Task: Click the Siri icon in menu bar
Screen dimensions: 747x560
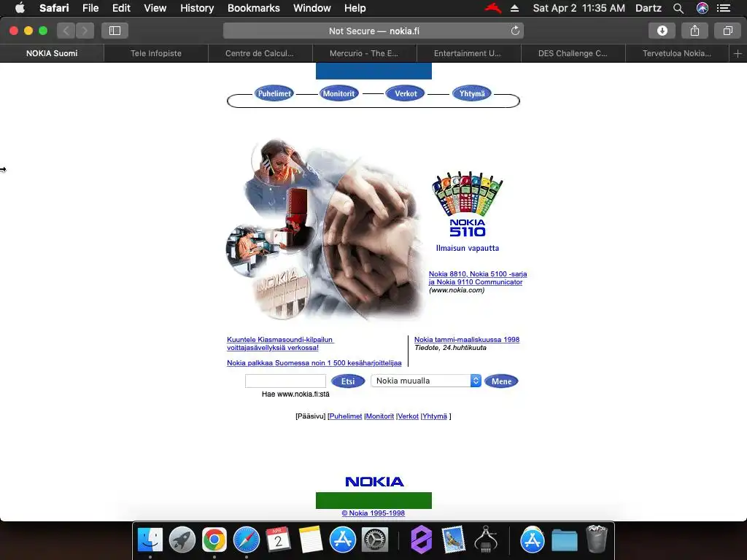Action: click(x=703, y=8)
